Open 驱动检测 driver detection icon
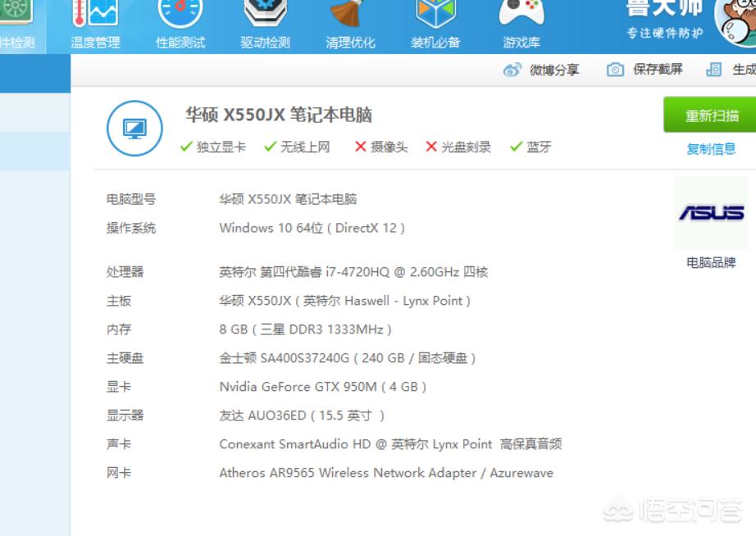This screenshot has height=536, width=756. [x=265, y=13]
